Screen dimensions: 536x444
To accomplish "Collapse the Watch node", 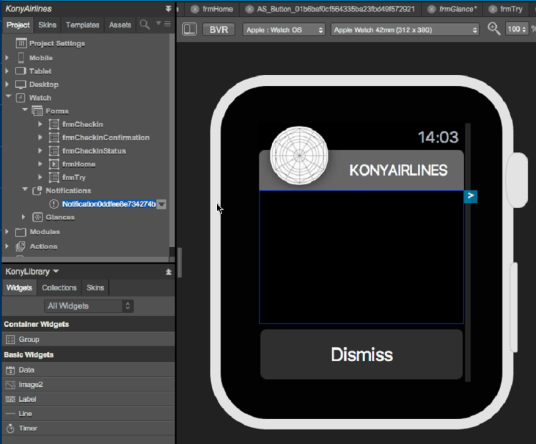I will point(8,97).
